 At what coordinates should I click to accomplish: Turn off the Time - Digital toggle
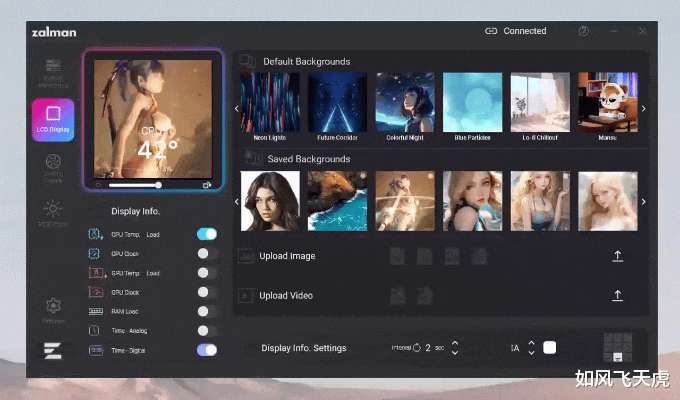pyautogui.click(x=207, y=350)
